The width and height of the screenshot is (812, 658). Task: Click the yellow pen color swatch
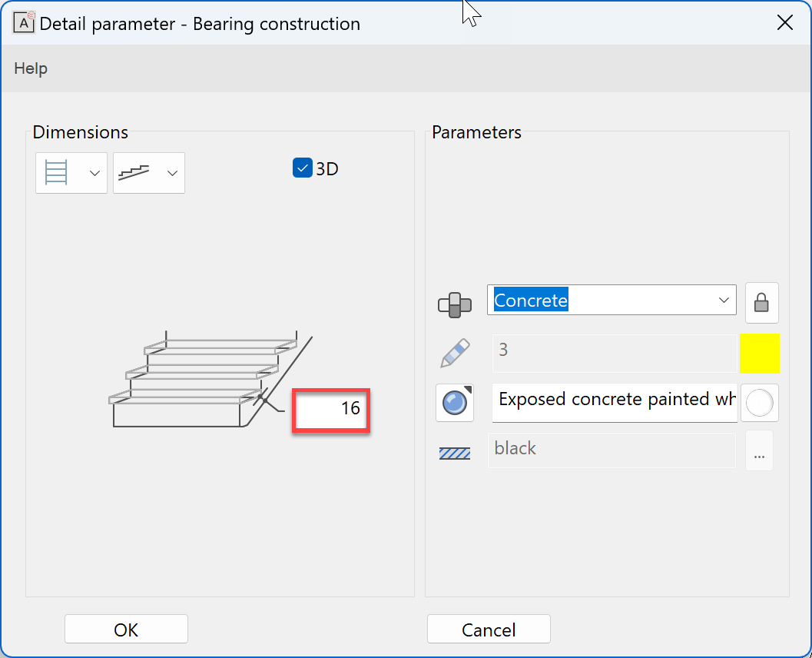click(x=760, y=353)
